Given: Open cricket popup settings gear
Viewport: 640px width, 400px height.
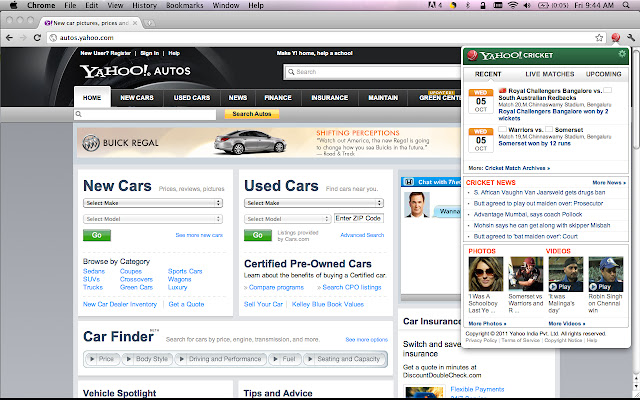Looking at the screenshot, I should click(x=621, y=54).
